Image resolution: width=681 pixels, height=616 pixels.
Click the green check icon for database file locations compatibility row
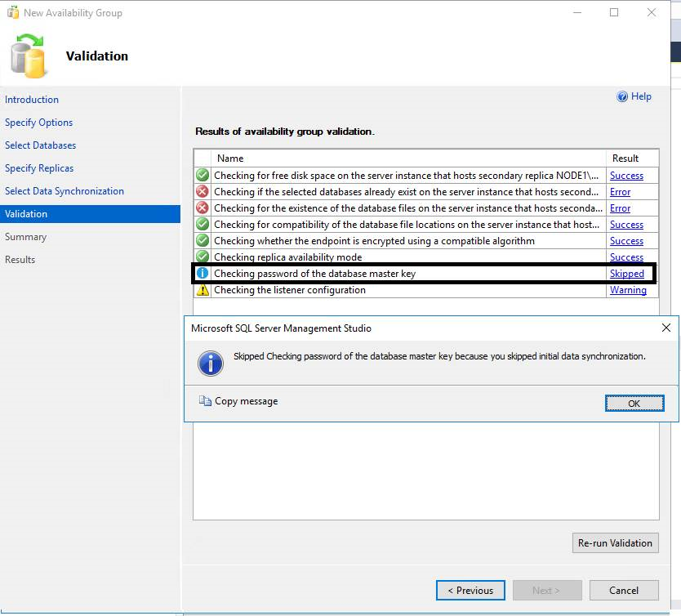[203, 224]
